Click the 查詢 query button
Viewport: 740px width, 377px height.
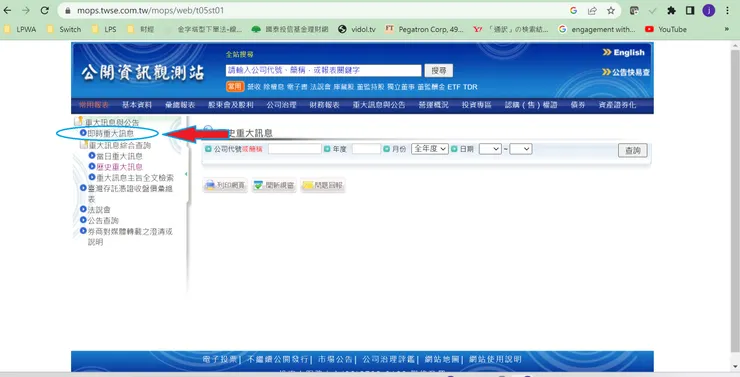(x=632, y=151)
